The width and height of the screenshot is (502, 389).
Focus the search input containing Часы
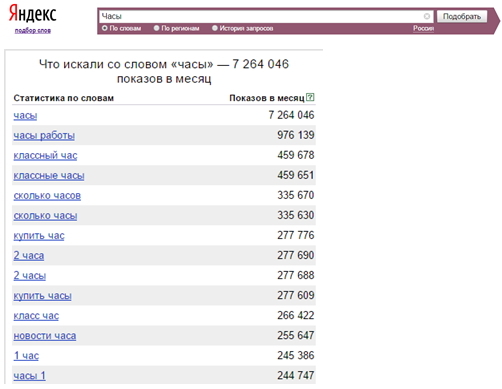pyautogui.click(x=261, y=16)
